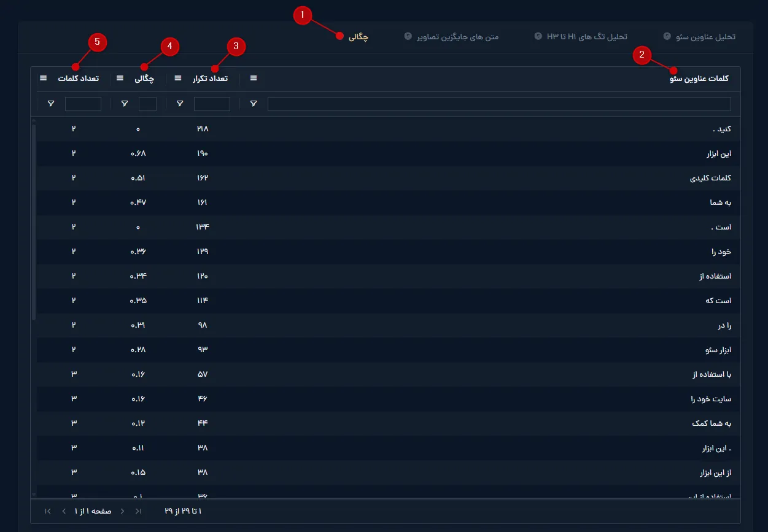Open the تحلیل تگ های H1 تا H3 tab

[587, 37]
